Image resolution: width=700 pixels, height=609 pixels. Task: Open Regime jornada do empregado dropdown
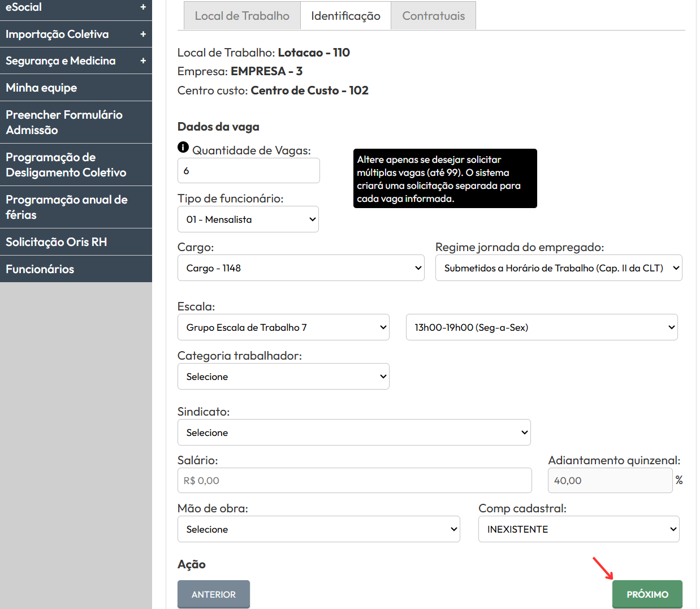point(559,268)
